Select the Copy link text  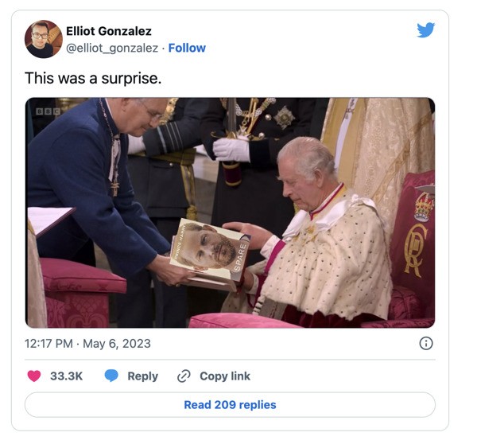[x=224, y=376]
